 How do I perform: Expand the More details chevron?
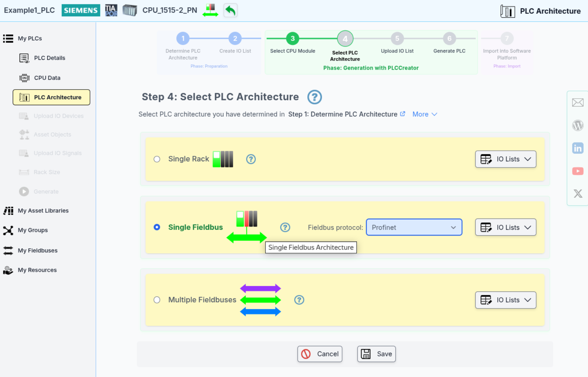[x=425, y=114]
